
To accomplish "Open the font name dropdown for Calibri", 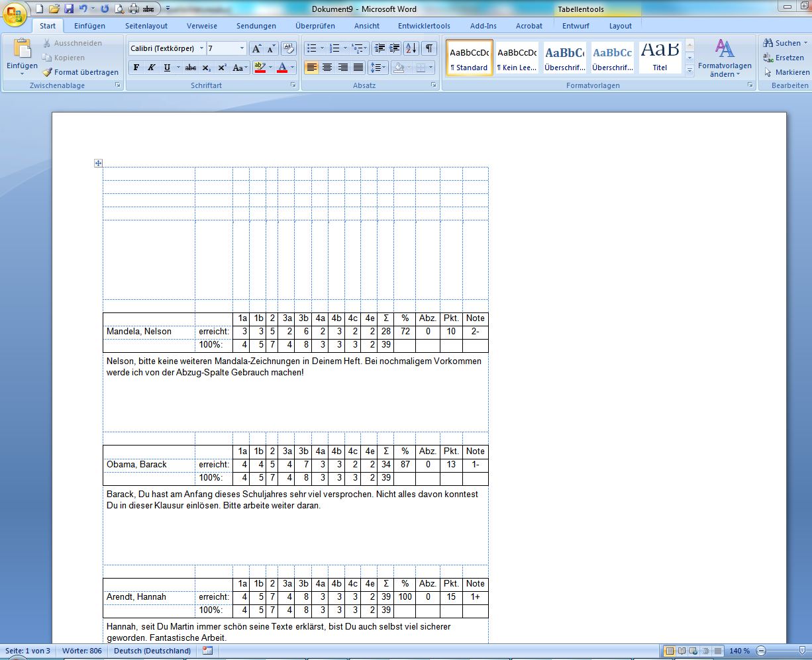I will coord(201,48).
